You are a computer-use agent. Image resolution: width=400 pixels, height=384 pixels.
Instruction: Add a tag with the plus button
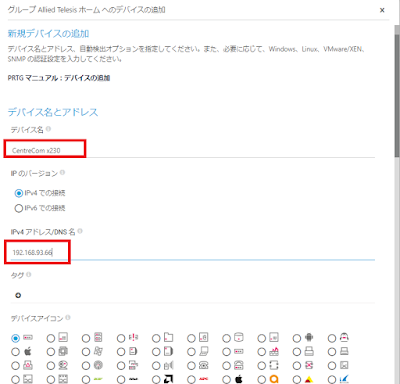pos(18,295)
